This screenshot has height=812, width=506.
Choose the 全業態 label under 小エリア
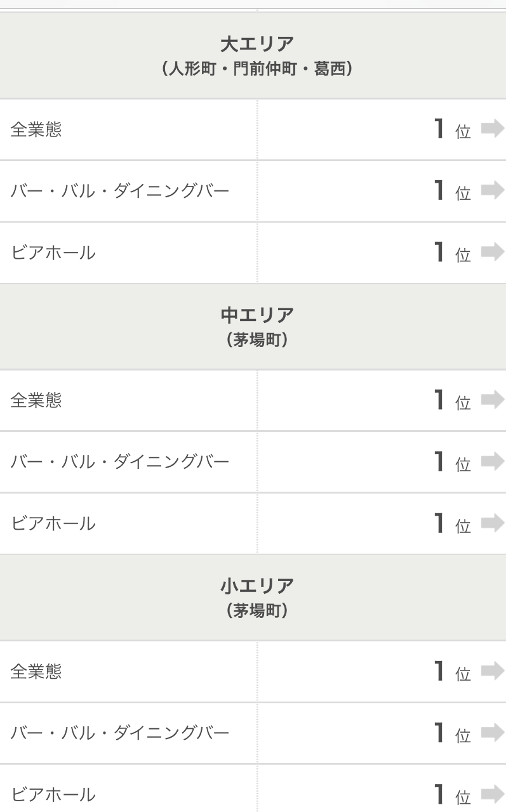point(36,671)
